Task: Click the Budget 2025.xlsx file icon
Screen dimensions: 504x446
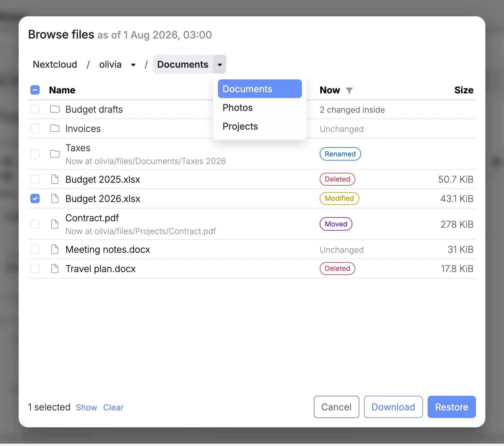Action: coord(55,179)
